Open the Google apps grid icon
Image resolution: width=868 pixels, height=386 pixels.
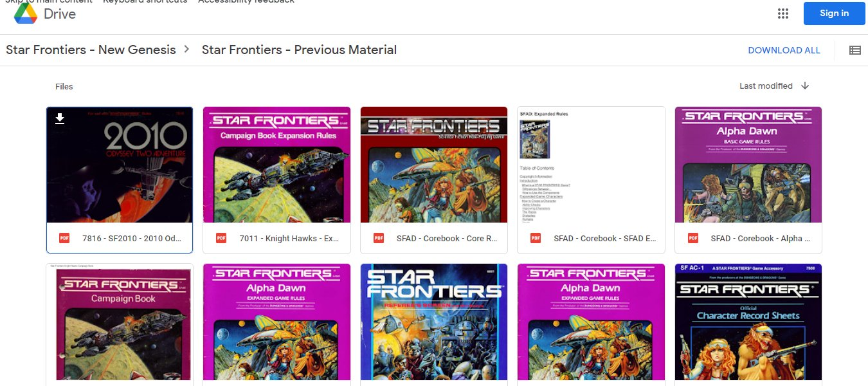tap(783, 14)
